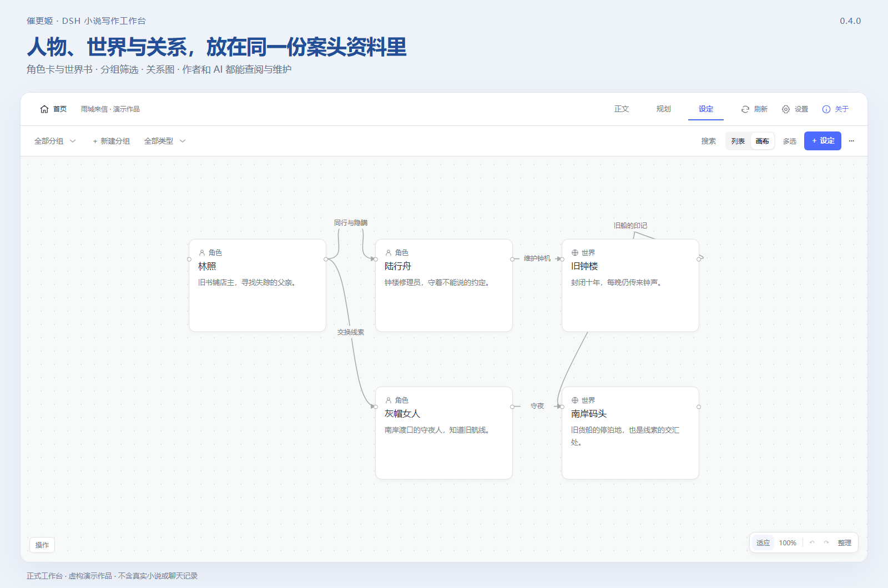The image size is (888, 588).
Task: Click the 整理 arrange button
Action: click(x=845, y=543)
